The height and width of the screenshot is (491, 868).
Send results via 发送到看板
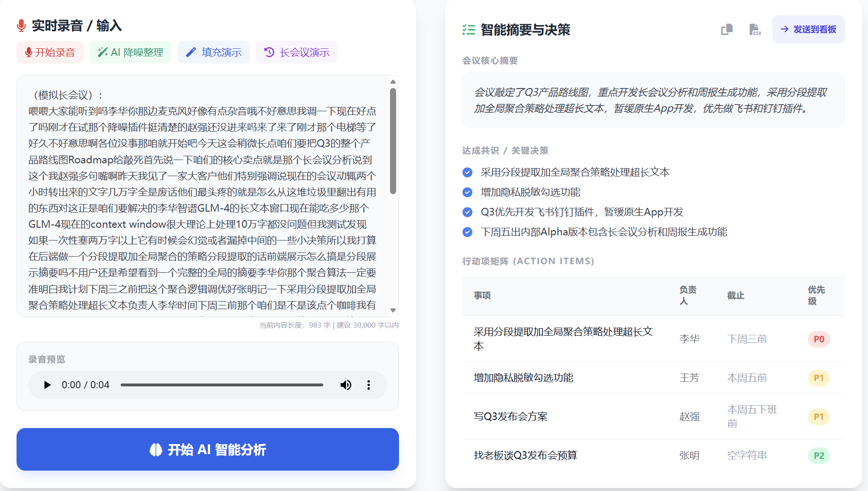[808, 29]
